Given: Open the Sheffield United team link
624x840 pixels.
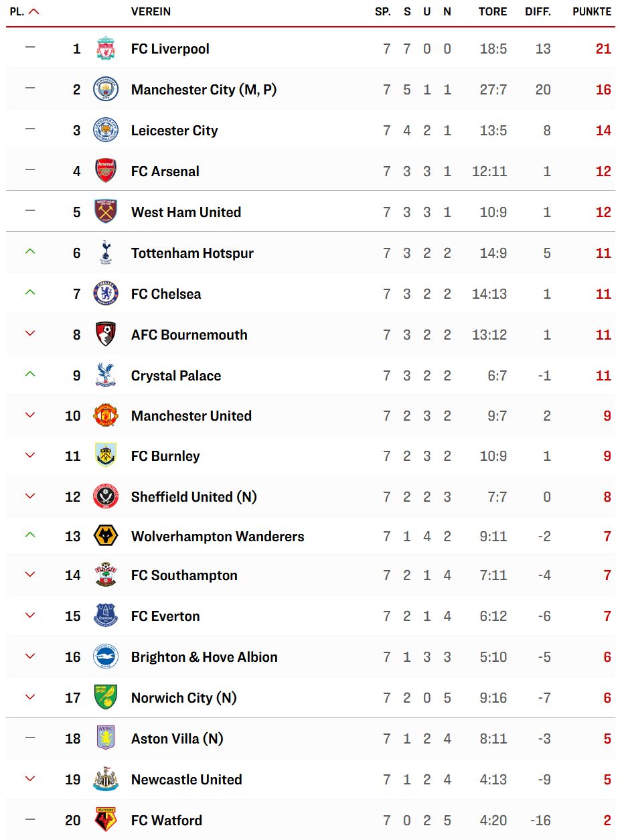Looking at the screenshot, I should 193,497.
